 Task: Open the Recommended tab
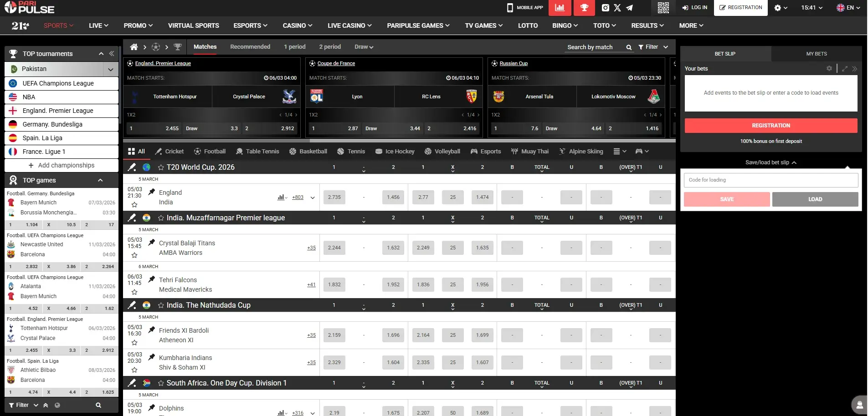(x=250, y=47)
